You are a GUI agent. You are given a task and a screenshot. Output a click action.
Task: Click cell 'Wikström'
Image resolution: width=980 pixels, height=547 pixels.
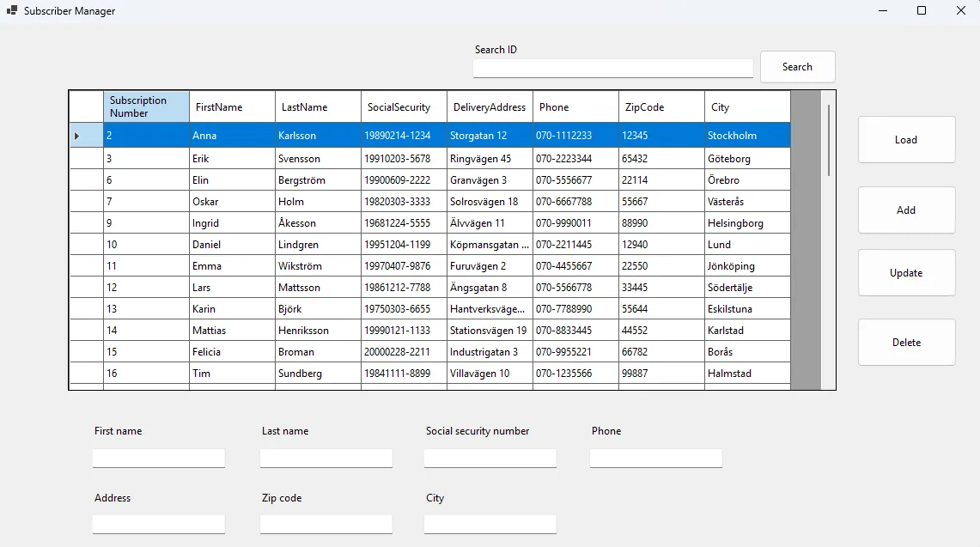[318, 265]
